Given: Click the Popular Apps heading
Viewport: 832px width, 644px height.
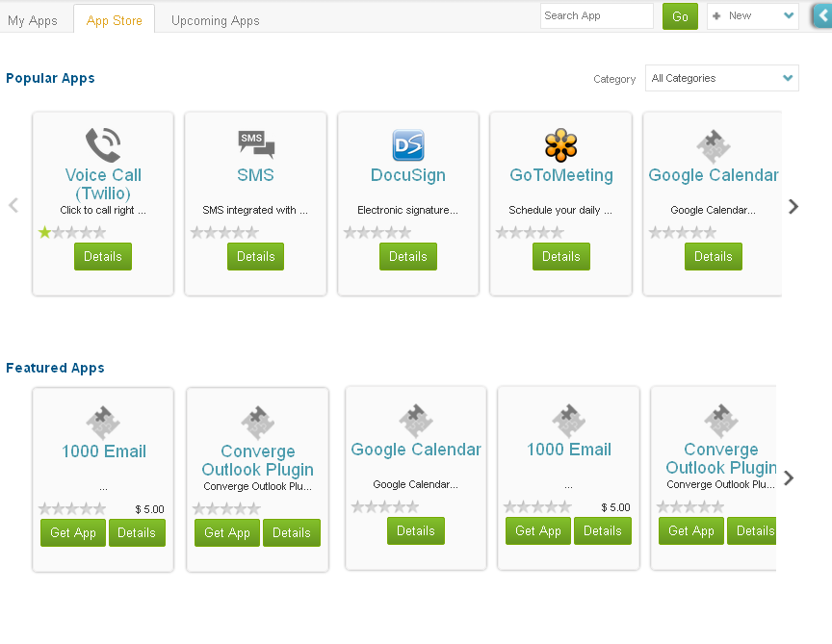Looking at the screenshot, I should click(x=50, y=79).
